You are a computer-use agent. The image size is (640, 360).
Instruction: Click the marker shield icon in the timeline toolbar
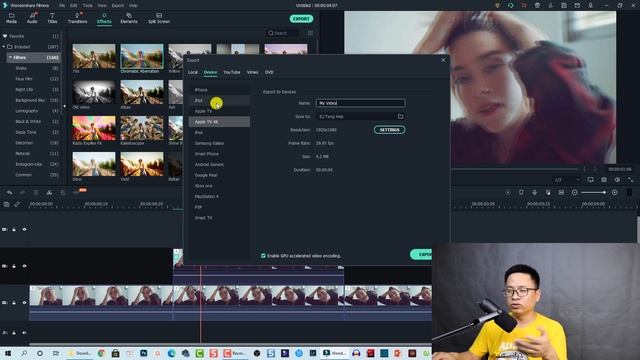coord(521,192)
